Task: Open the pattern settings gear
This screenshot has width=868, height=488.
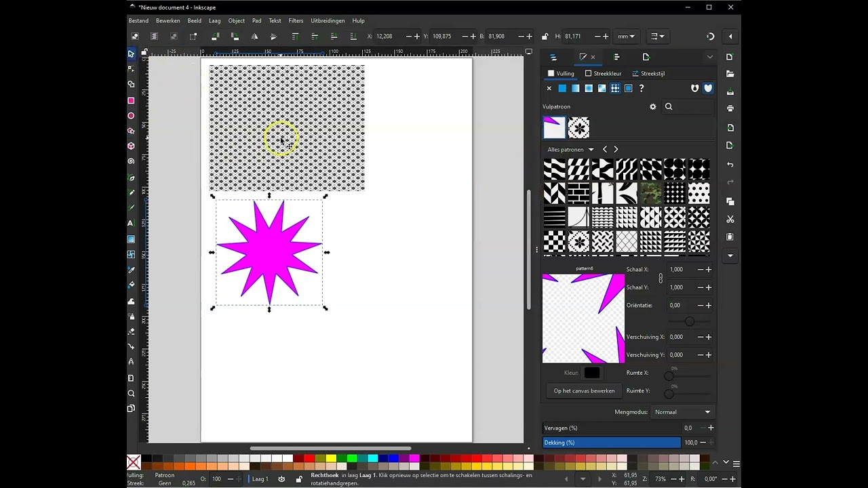Action: click(x=653, y=106)
